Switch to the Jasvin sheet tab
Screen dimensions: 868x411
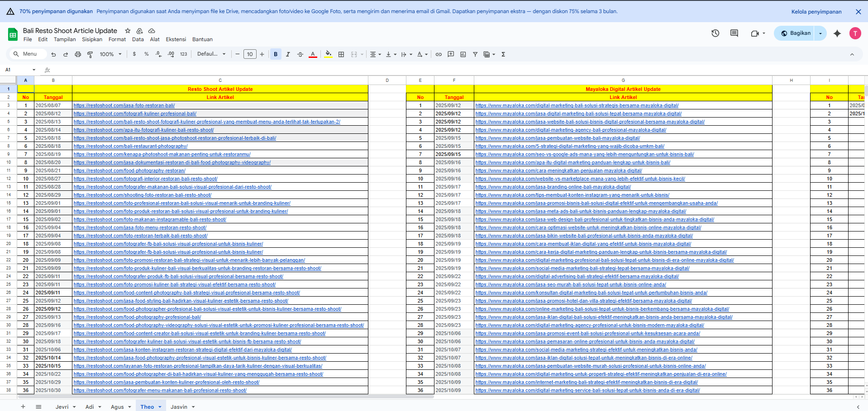tap(179, 406)
